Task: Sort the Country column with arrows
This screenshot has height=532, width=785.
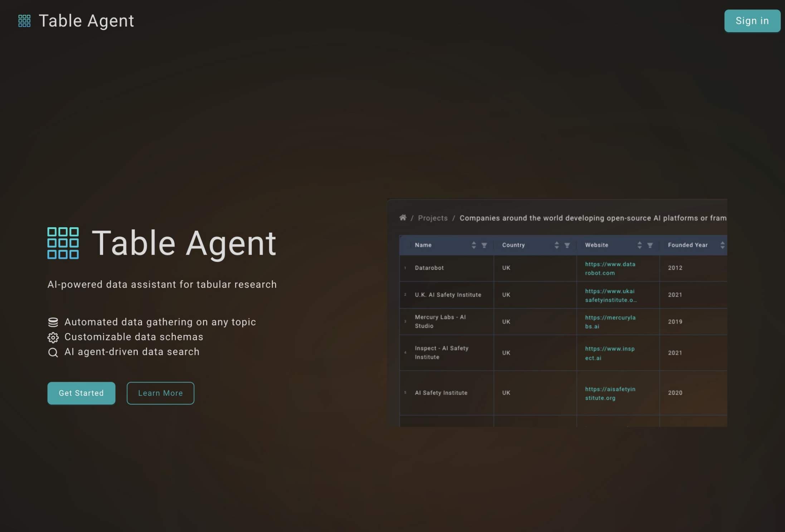Action: click(556, 245)
